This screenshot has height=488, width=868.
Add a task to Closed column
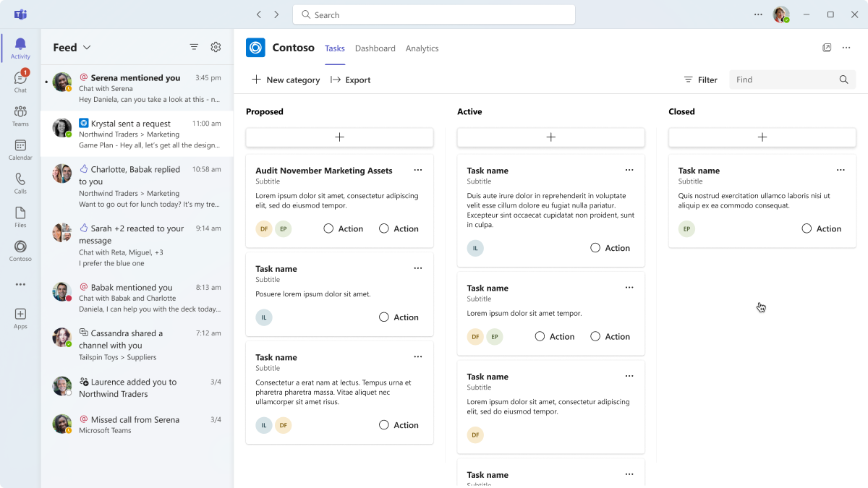tap(762, 137)
